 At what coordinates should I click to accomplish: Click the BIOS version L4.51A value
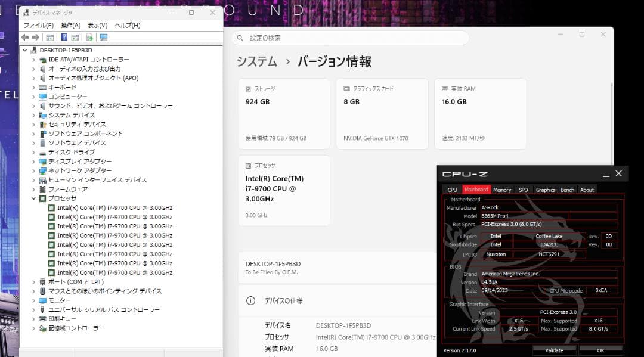[549, 283]
